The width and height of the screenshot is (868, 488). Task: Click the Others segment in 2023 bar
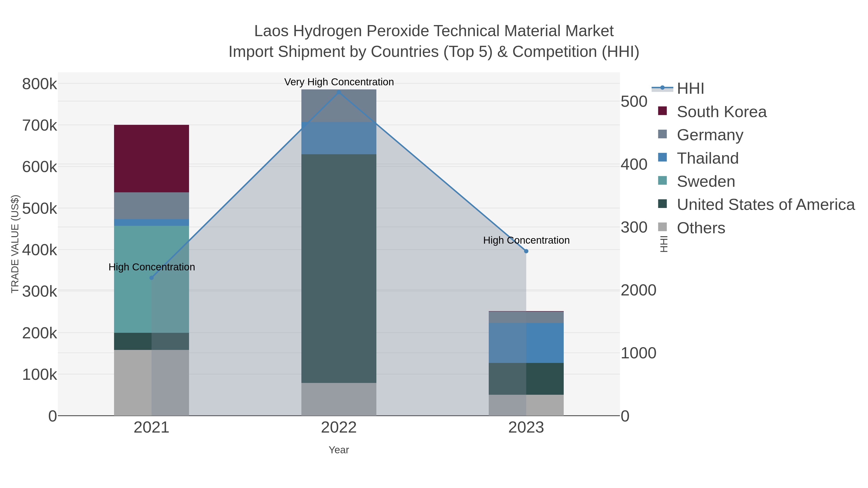tap(526, 405)
